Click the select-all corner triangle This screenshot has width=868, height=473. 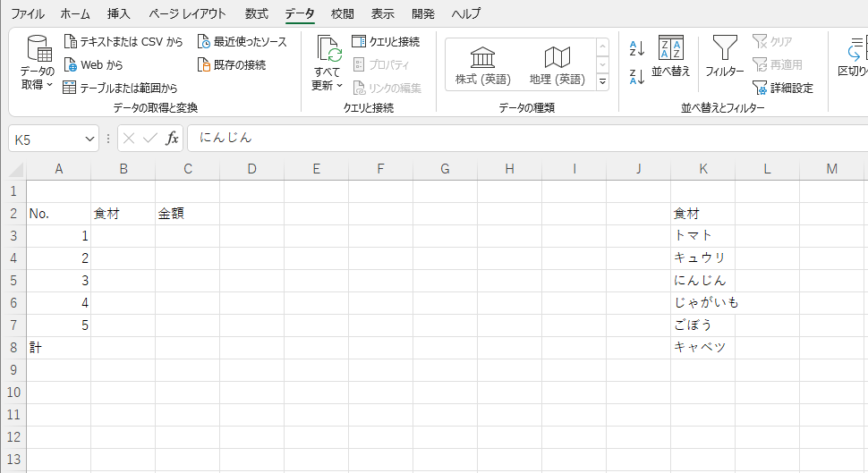pos(17,169)
